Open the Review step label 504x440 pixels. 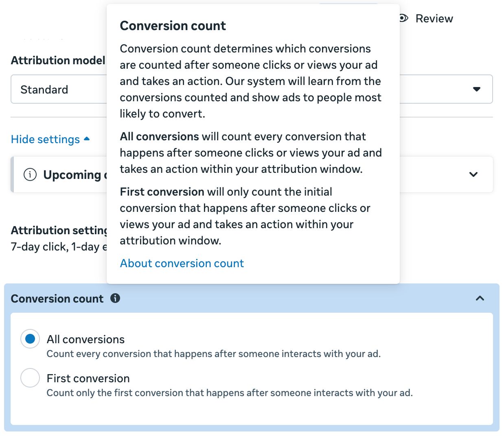click(434, 19)
